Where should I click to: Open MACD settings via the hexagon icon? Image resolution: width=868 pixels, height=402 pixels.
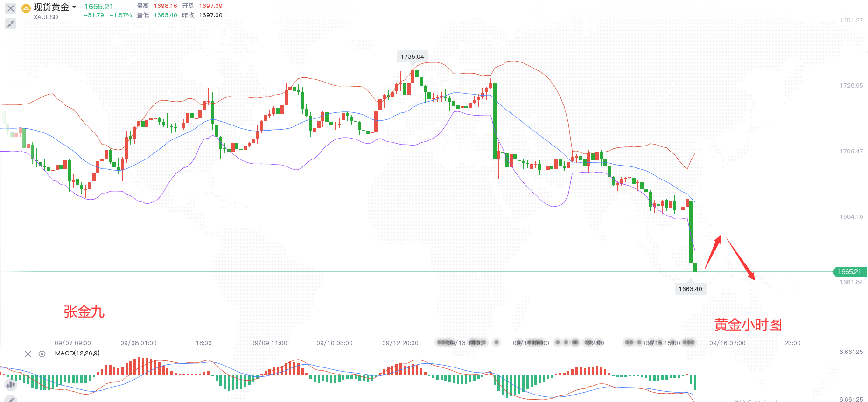[x=42, y=354]
